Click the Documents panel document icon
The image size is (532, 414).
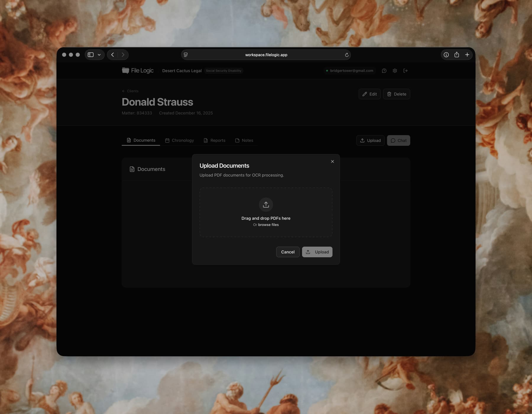tap(132, 169)
